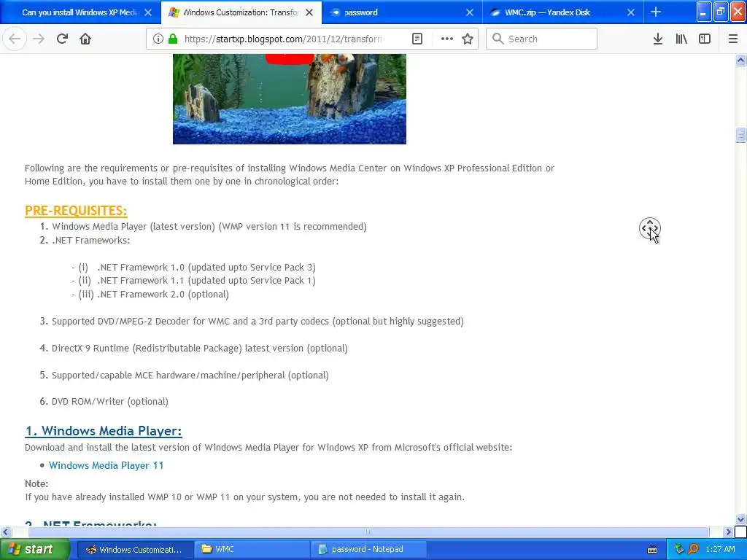Focus the Search box in toolbar
Viewport: 747px width, 560px height.
tap(542, 39)
